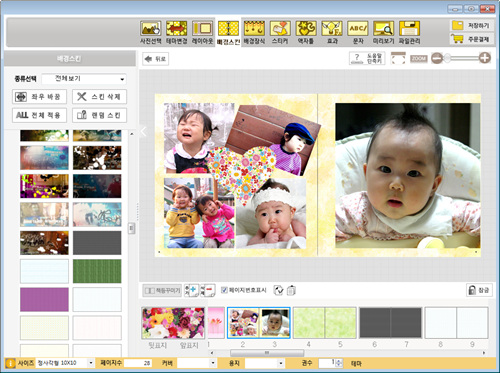This screenshot has width=500, height=373.
Task: Open the 사진선택 photo selection tool
Action: pos(151,32)
